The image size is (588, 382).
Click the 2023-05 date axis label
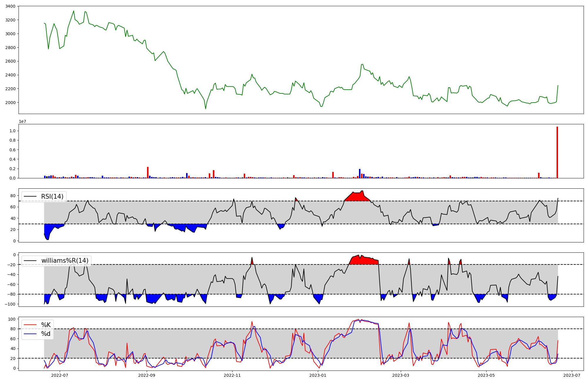486,375
